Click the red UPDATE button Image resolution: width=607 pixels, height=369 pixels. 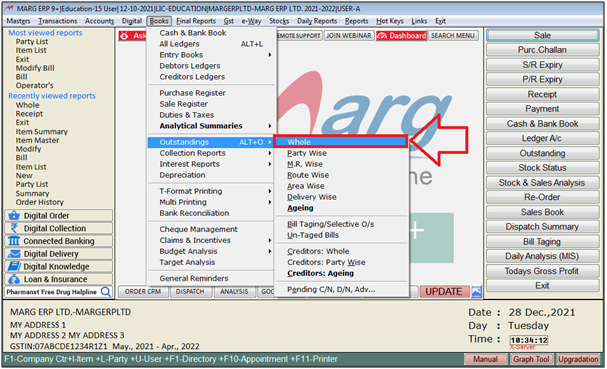pyautogui.click(x=444, y=292)
